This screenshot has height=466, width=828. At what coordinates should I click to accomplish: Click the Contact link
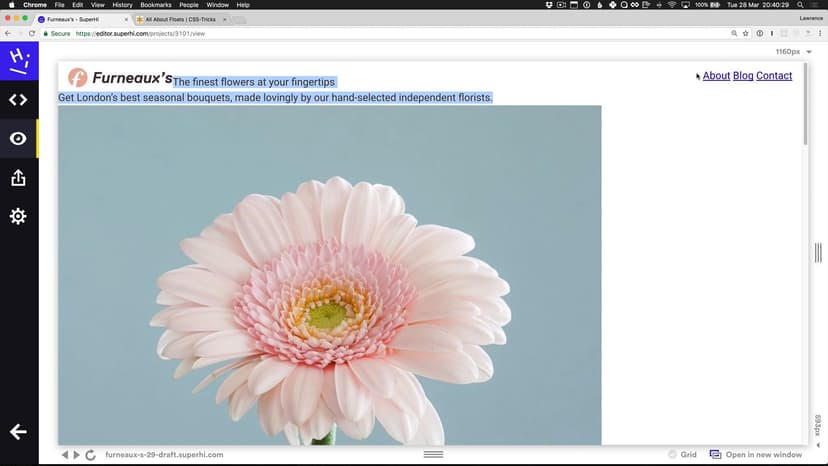pyautogui.click(x=774, y=76)
